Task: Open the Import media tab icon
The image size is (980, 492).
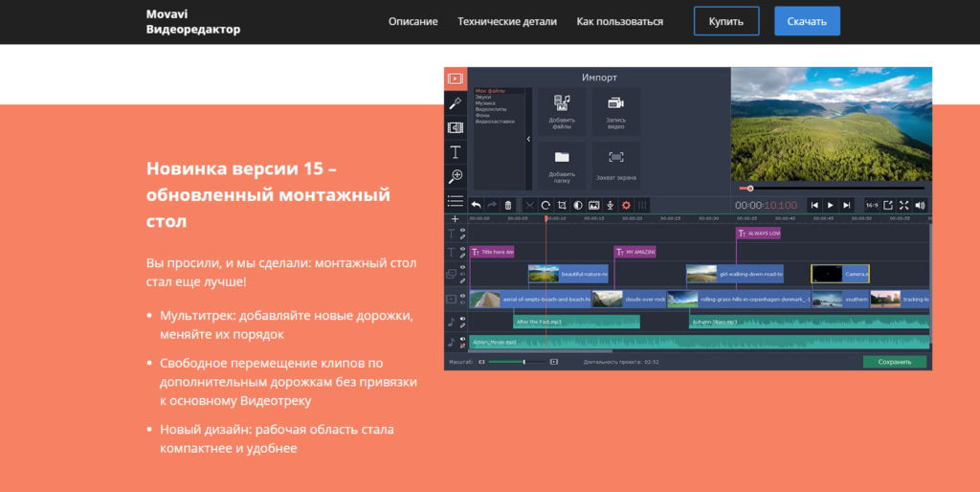Action: pyautogui.click(x=455, y=78)
